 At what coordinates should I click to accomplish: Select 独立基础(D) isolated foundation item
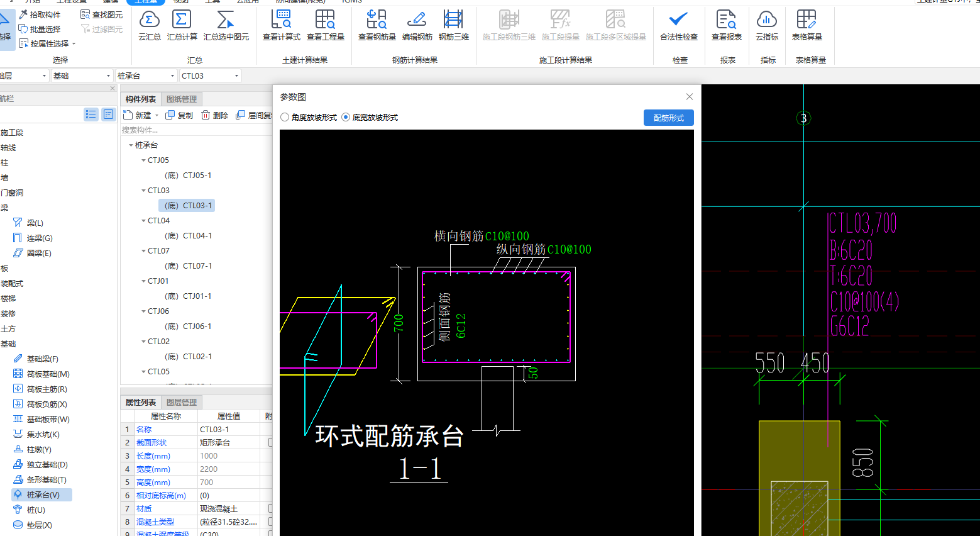40,464
